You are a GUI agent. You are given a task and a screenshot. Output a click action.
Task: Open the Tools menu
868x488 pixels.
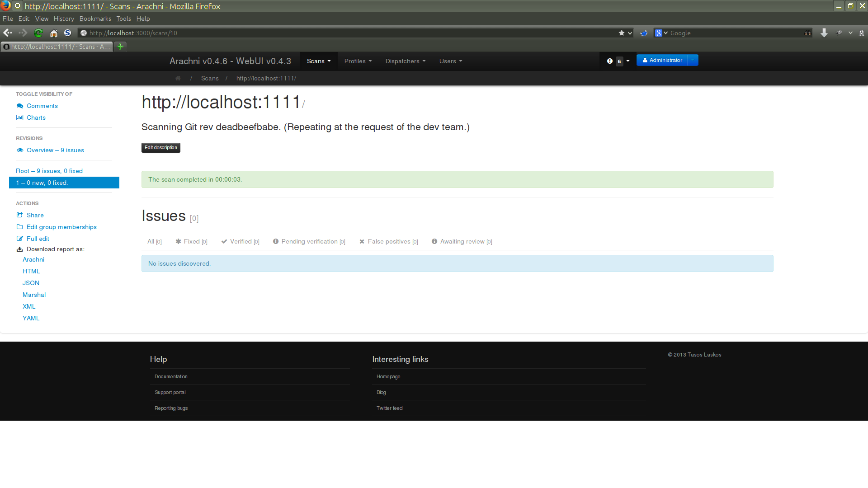[x=123, y=19]
